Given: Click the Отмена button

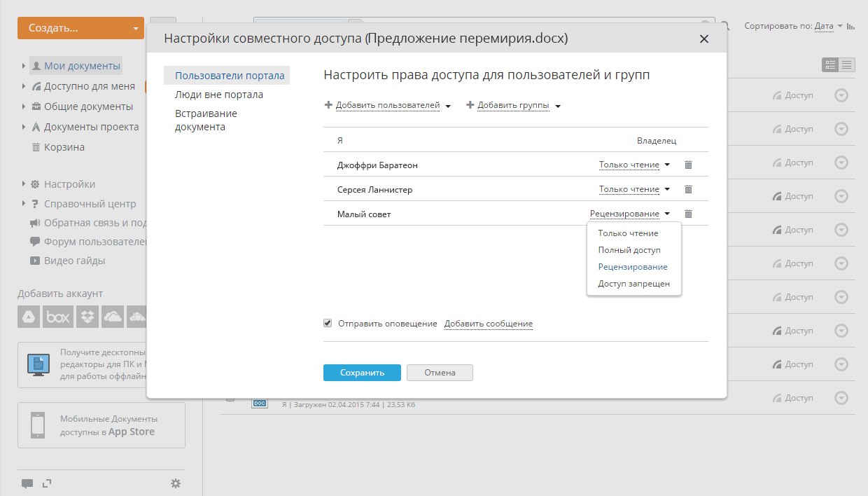Looking at the screenshot, I should click(440, 373).
